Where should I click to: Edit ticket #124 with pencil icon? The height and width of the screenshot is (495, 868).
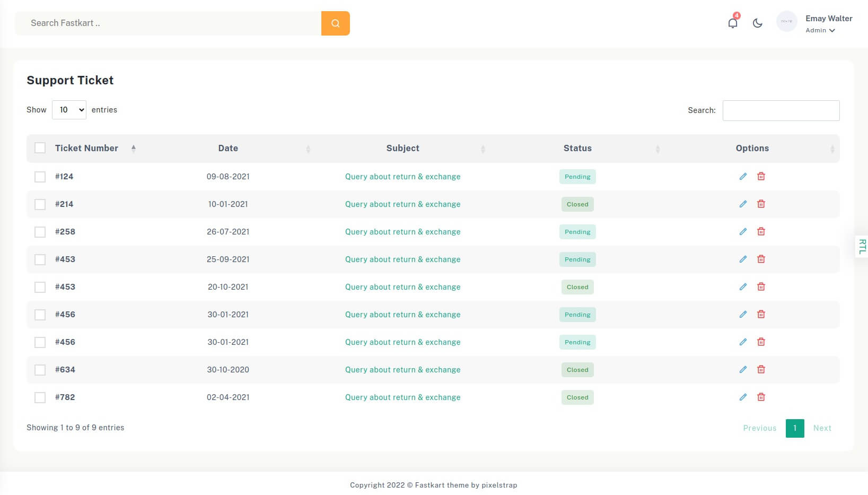743,177
